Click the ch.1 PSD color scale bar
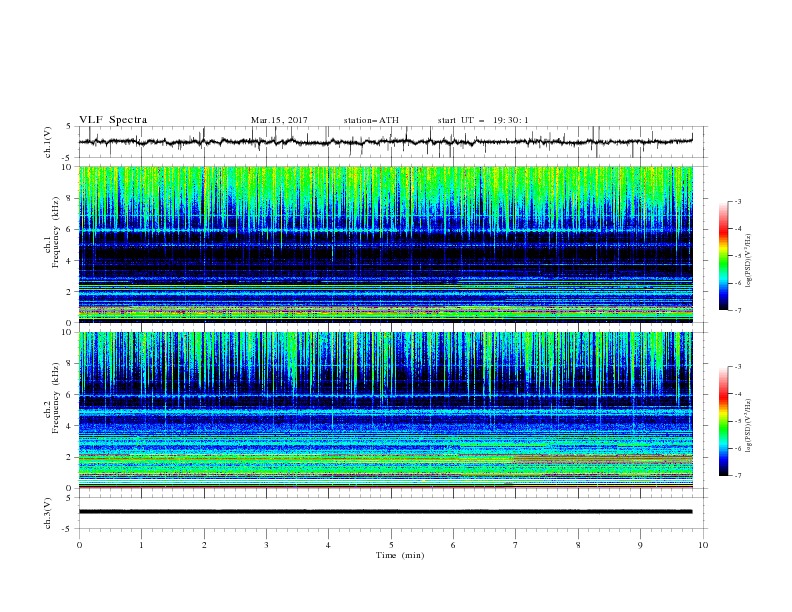 (724, 256)
